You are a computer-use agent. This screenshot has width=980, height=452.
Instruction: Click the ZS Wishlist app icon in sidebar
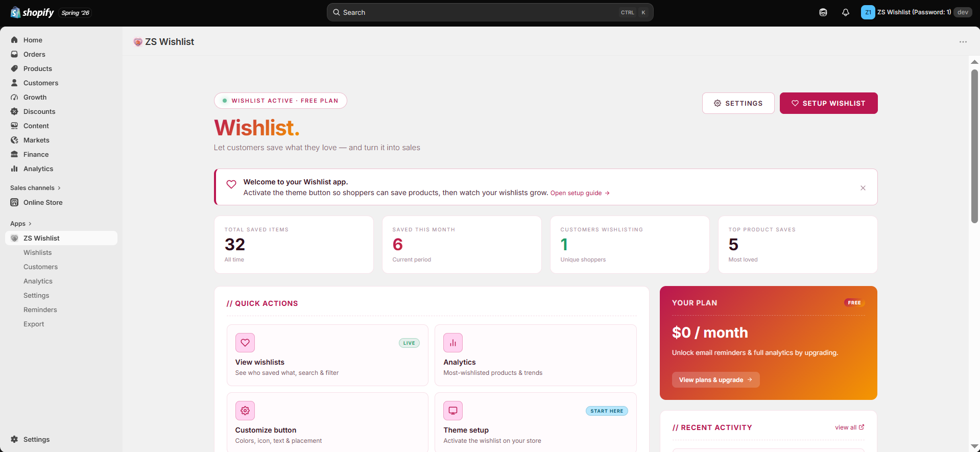click(x=14, y=238)
